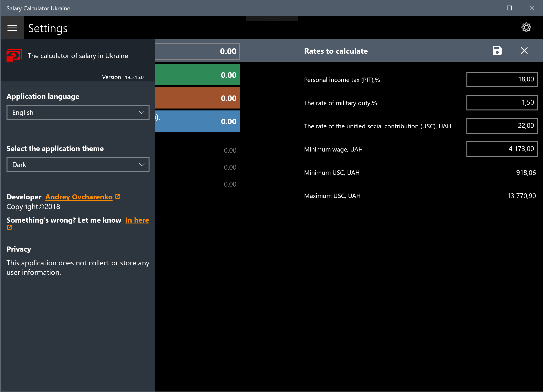This screenshot has width=543, height=392.
Task: Open Andrey Ovcharenko developer link
Action: 79,197
